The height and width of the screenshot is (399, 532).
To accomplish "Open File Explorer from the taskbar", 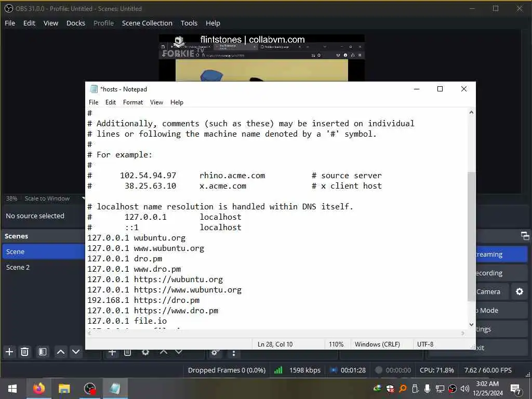I will pyautogui.click(x=64, y=389).
